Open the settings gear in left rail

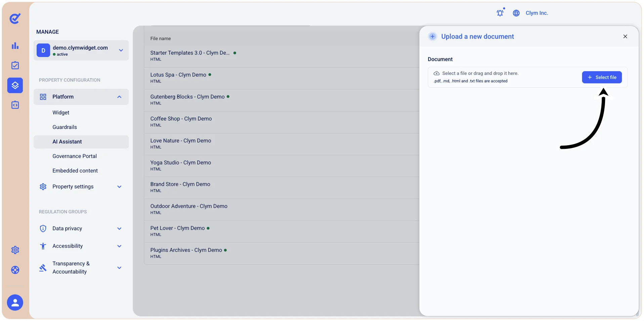(x=15, y=250)
